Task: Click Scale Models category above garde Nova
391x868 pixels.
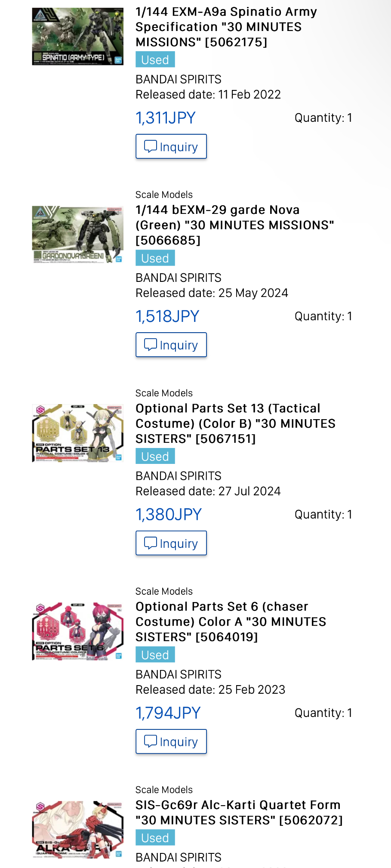Action: [x=164, y=195]
